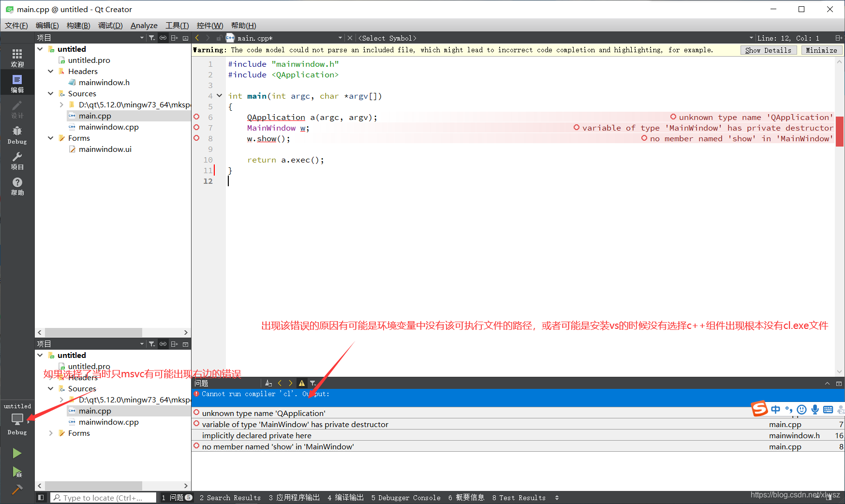Image resolution: width=845 pixels, height=504 pixels.
Task: Expand the Forms folder in lower tree
Action: coord(51,433)
